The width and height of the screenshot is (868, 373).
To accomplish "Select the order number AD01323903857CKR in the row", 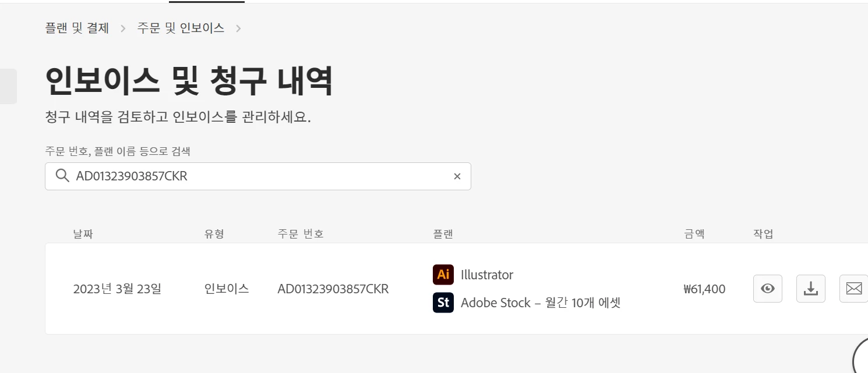I will pos(333,289).
